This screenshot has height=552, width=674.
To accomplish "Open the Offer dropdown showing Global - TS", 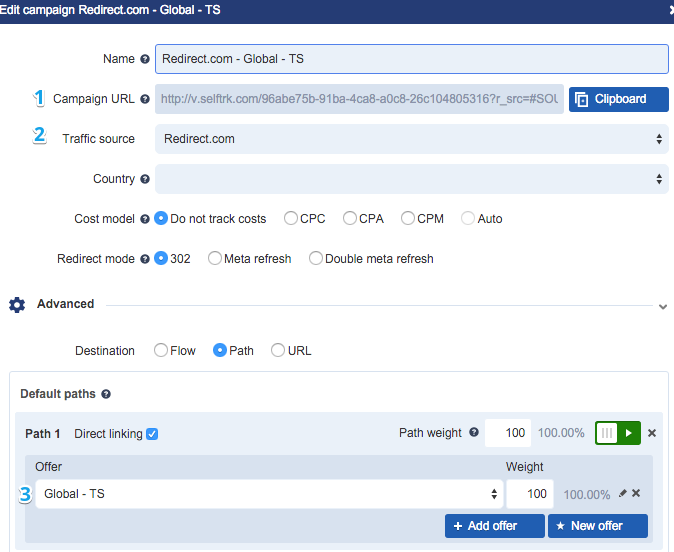I will click(269, 494).
